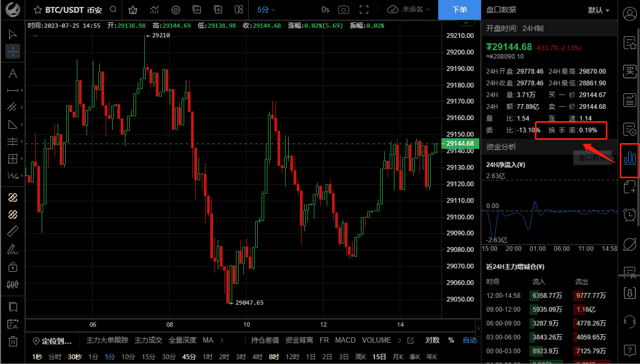Open customer support headset icon
640x364 pixels.
(630, 321)
